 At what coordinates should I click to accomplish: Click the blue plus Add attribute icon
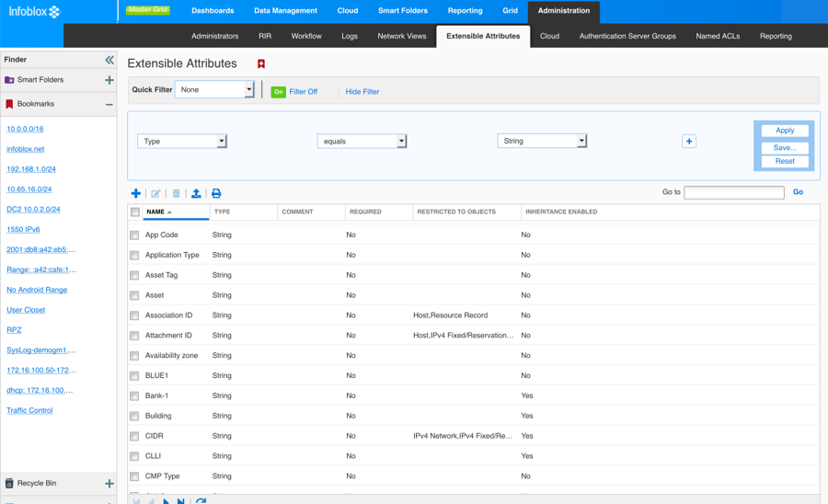point(136,193)
